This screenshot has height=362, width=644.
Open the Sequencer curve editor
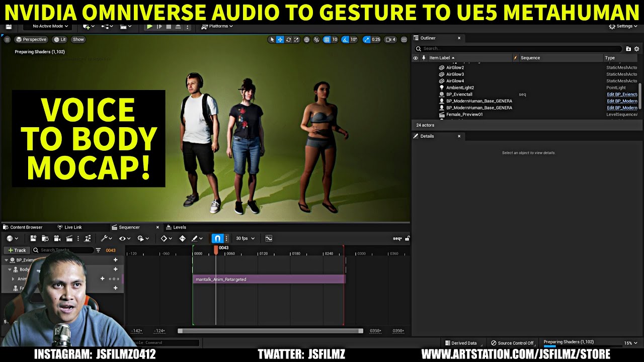coord(269,238)
